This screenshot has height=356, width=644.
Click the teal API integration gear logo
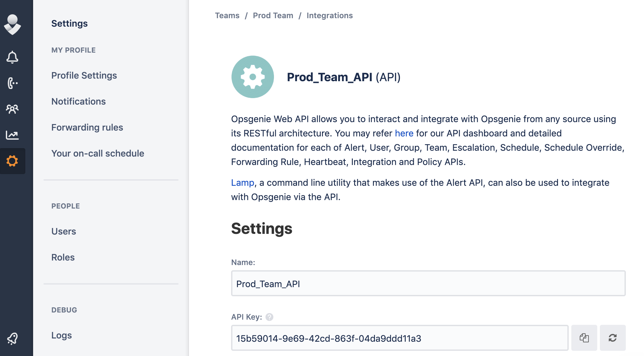(x=253, y=77)
